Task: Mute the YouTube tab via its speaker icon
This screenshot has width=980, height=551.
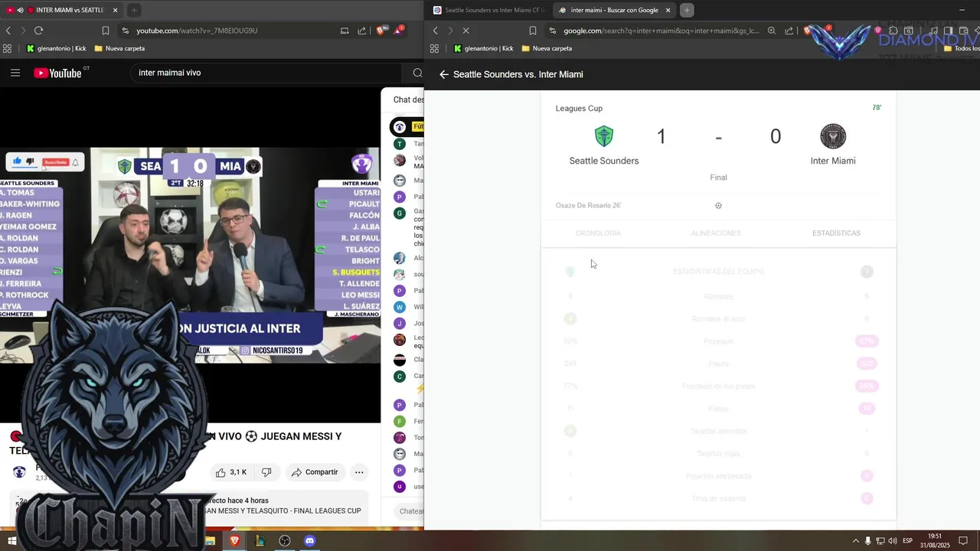Action: pyautogui.click(x=20, y=10)
